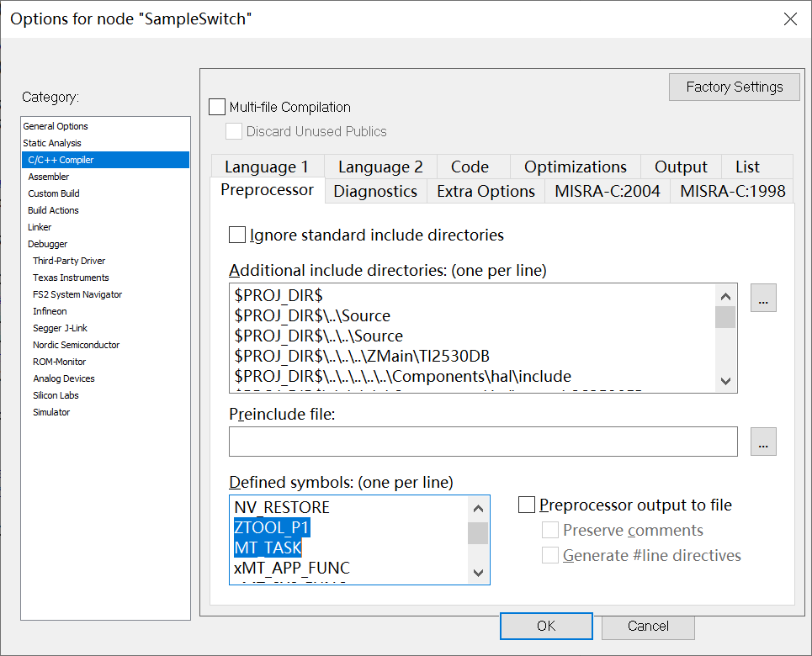Open the Language 1 tab
This screenshot has height=656, width=812.
point(267,167)
